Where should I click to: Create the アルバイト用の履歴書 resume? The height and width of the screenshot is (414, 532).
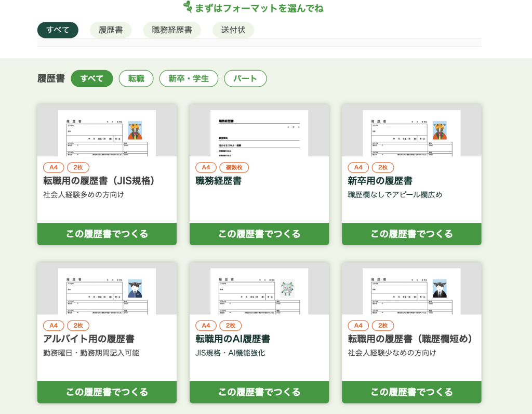click(107, 392)
